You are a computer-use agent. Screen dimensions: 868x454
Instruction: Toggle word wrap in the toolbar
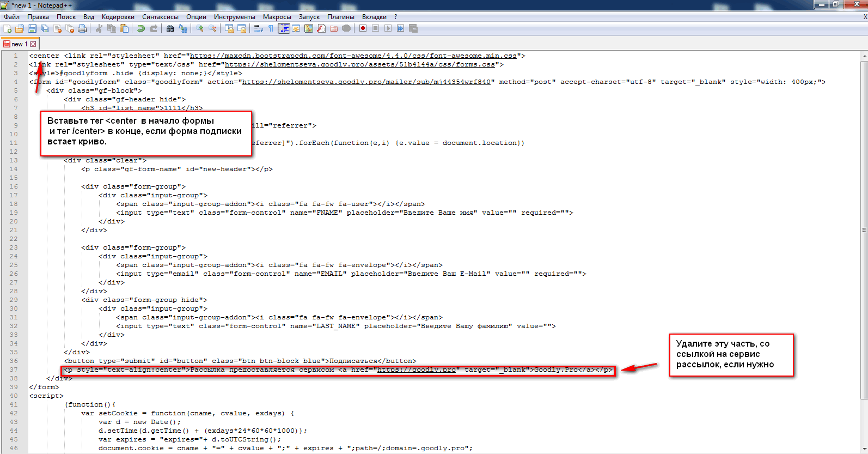pyautogui.click(x=259, y=28)
